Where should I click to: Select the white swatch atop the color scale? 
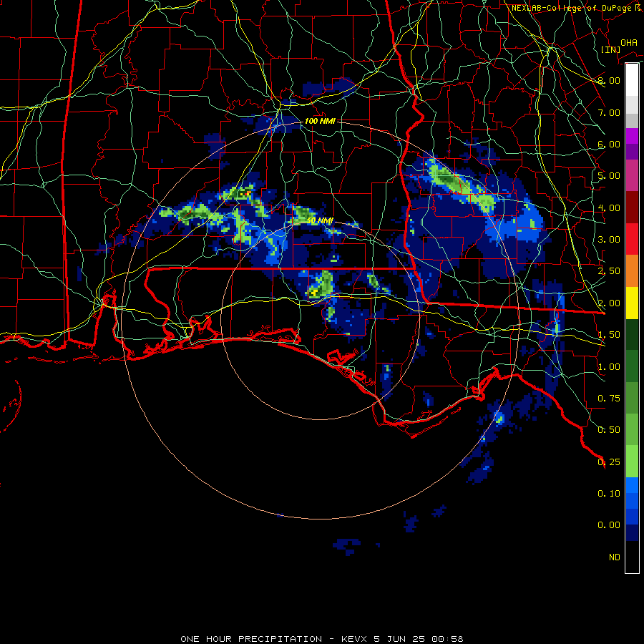click(632, 80)
